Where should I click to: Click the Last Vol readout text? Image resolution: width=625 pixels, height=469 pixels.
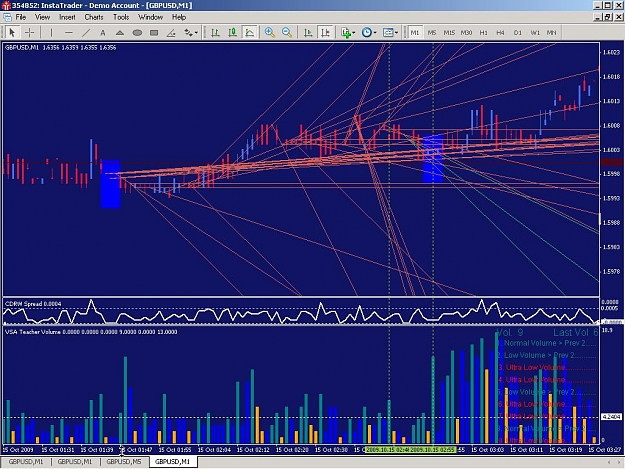tap(575, 333)
